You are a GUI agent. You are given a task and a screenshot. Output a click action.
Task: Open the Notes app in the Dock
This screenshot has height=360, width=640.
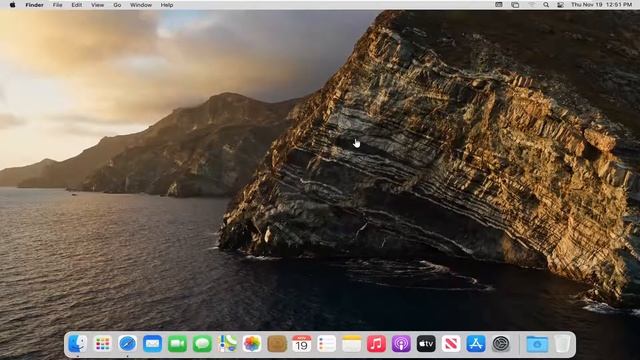[351, 344]
